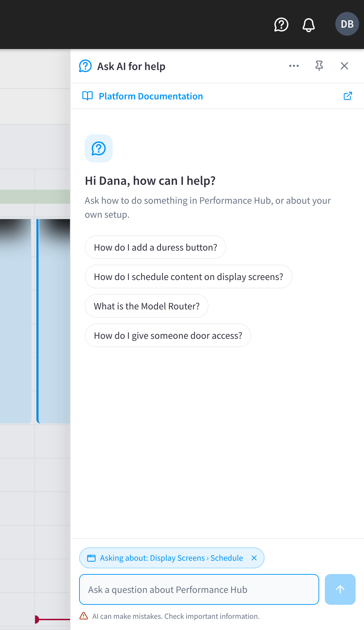Open the notifications bell
The height and width of the screenshot is (630, 364).
tap(308, 24)
